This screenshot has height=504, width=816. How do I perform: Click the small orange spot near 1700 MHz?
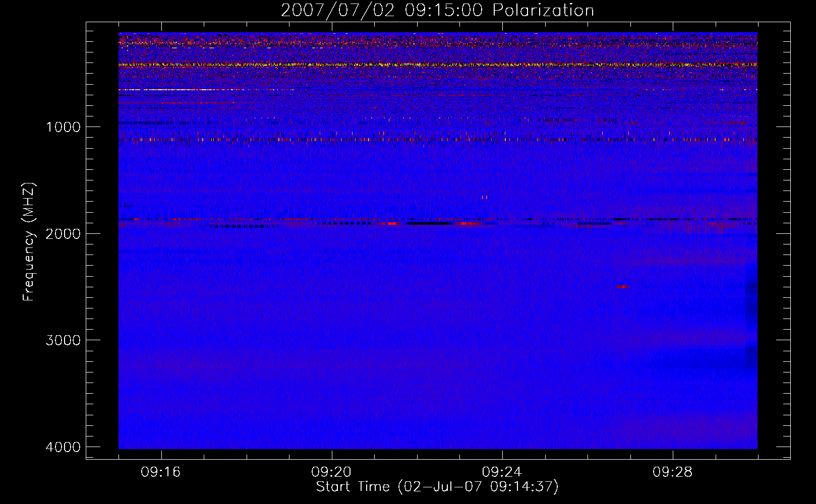point(484,197)
